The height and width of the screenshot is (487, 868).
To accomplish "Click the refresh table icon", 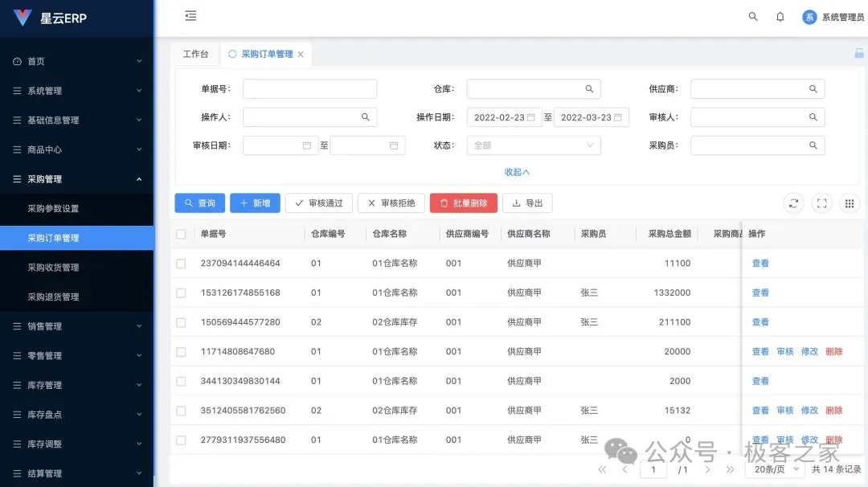I will pyautogui.click(x=793, y=203).
